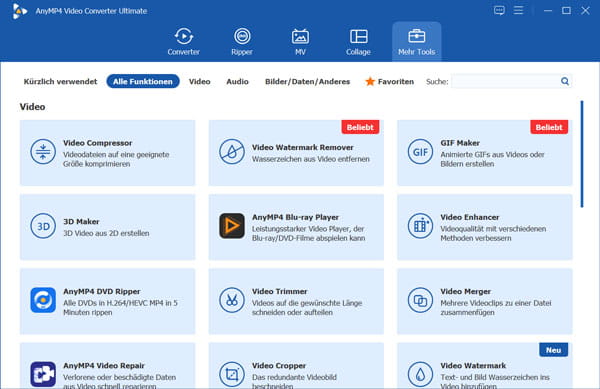The width and height of the screenshot is (600, 389).
Task: Click the Suche input field
Action: [x=505, y=81]
